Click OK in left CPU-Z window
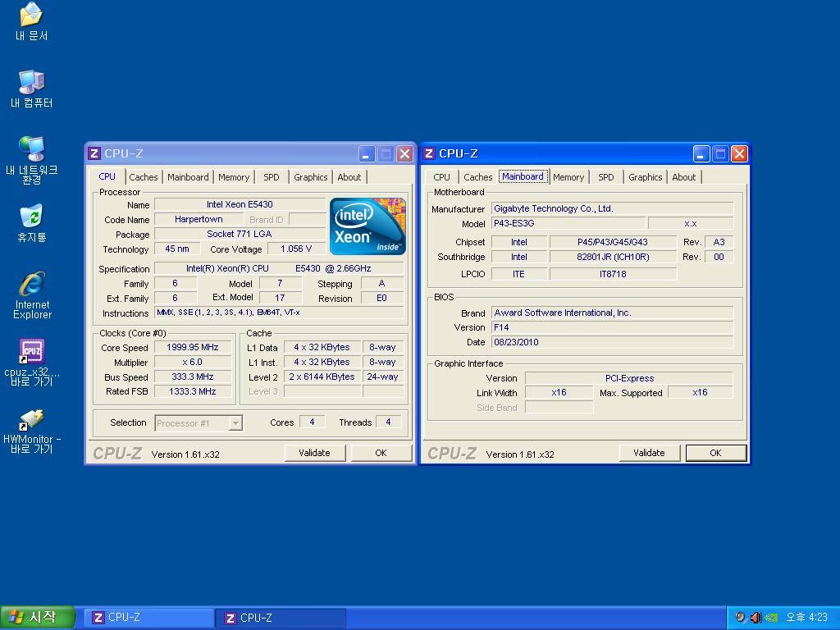 tap(381, 453)
